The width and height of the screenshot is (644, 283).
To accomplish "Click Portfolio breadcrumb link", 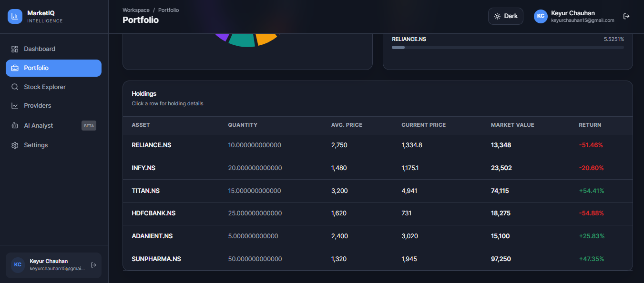I will click(169, 10).
